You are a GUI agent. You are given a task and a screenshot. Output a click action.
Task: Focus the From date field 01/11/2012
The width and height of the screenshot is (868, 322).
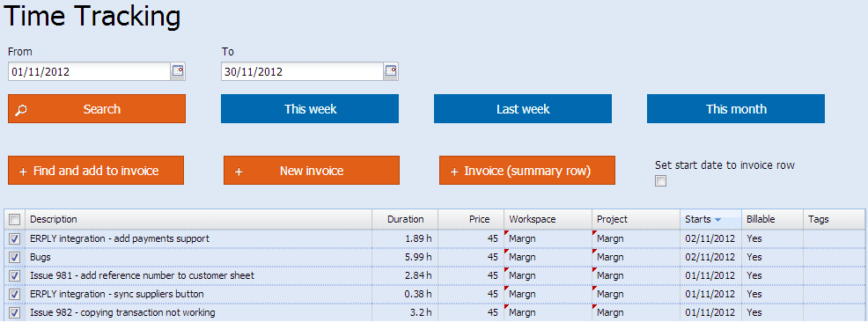[x=89, y=71]
